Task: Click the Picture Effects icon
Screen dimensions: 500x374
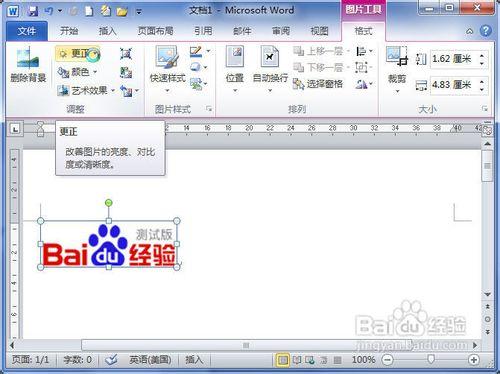Action: click(x=195, y=67)
